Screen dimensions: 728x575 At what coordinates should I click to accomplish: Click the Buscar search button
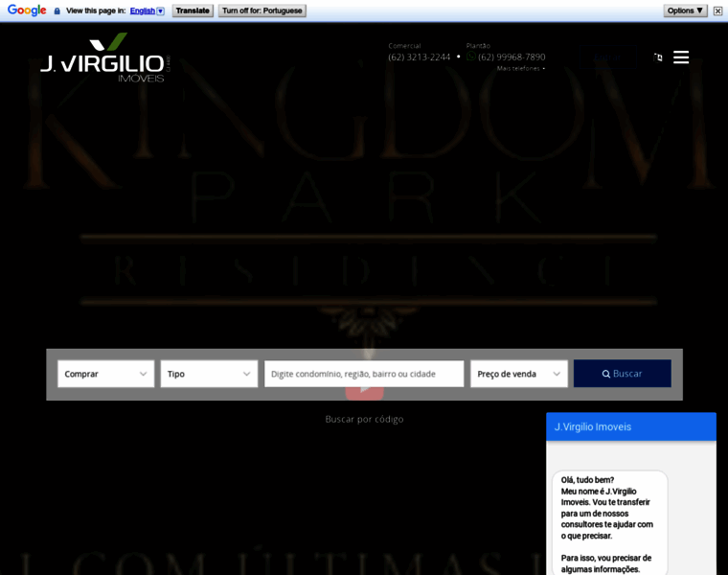pos(622,374)
